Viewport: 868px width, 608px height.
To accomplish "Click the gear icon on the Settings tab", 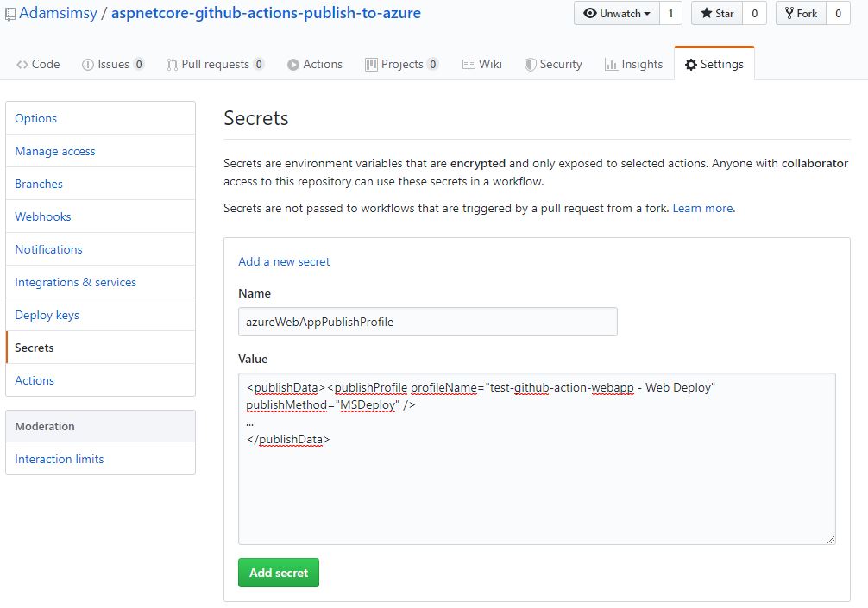I will click(690, 62).
